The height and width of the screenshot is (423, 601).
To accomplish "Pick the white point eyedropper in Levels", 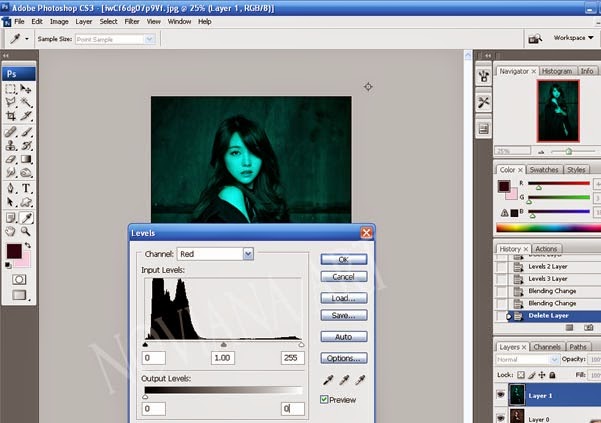I will click(360, 380).
